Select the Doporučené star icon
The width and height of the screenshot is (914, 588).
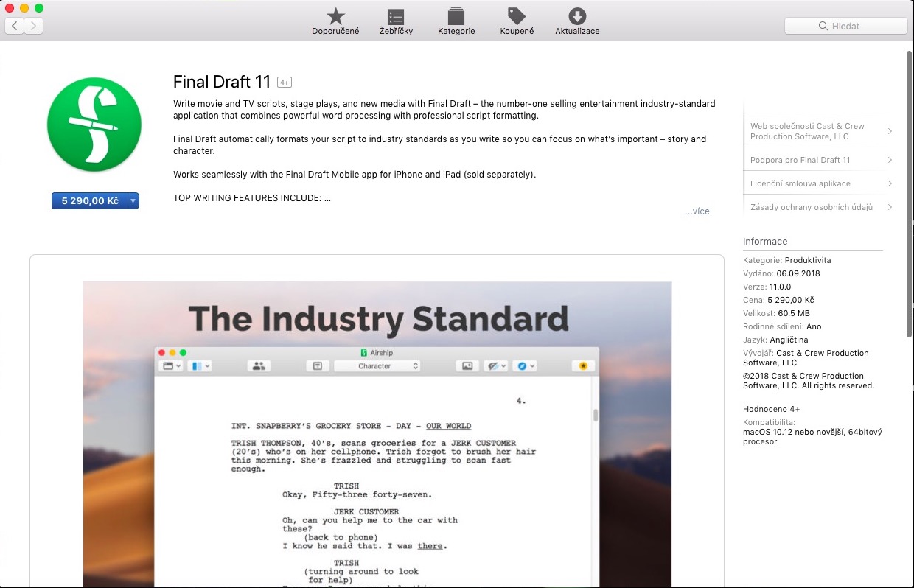[x=335, y=16]
